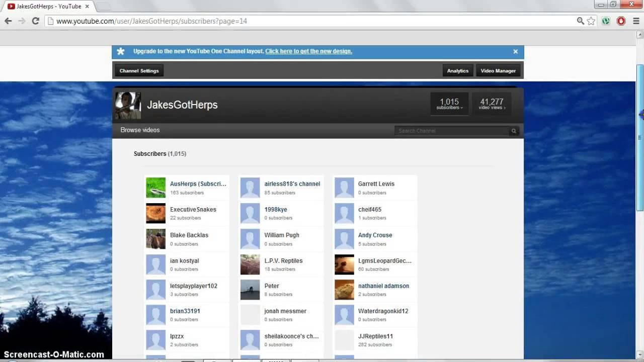The height and width of the screenshot is (362, 644).
Task: Click the default avatar beside Garrett Lewis
Action: (x=344, y=188)
